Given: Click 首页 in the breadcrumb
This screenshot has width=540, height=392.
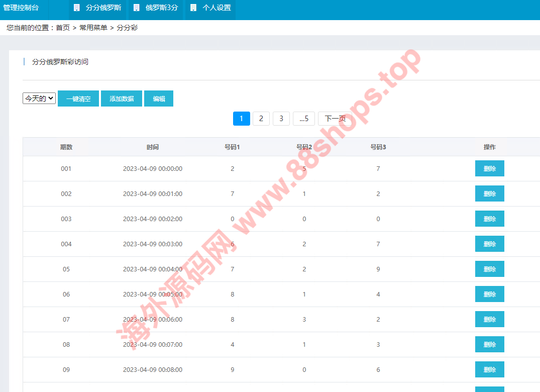Looking at the screenshot, I should pos(63,28).
